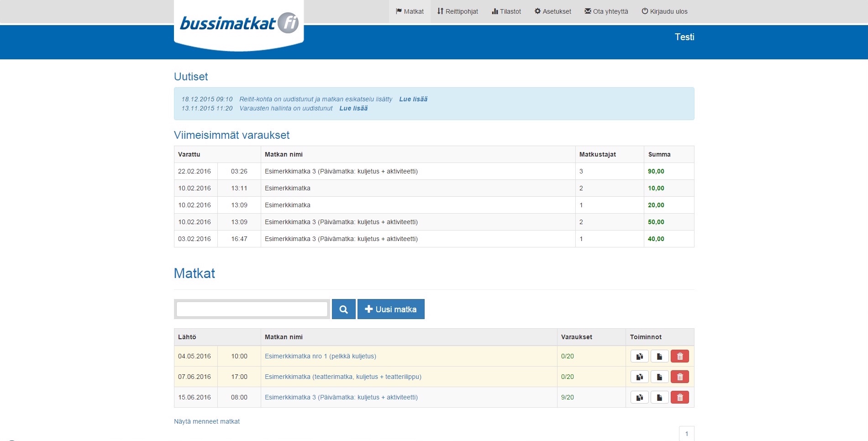Viewport: 868px width, 441px height.
Task: Delete the trip departing 15.06.2016
Action: tap(679, 397)
